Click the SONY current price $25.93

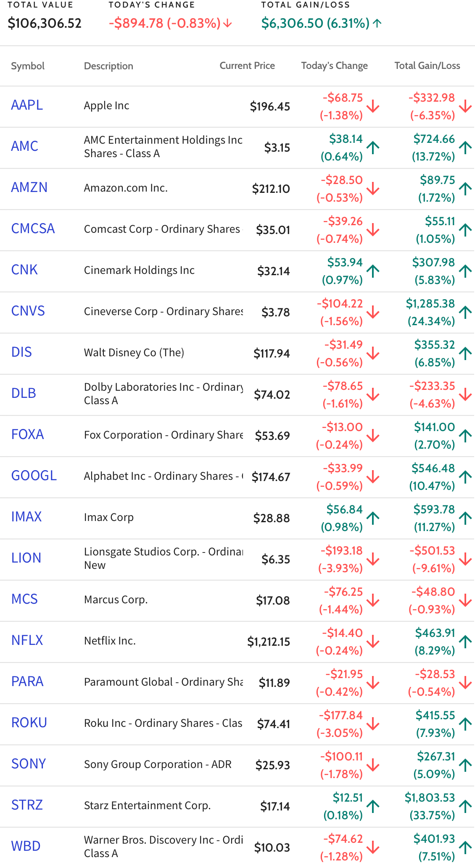[273, 765]
